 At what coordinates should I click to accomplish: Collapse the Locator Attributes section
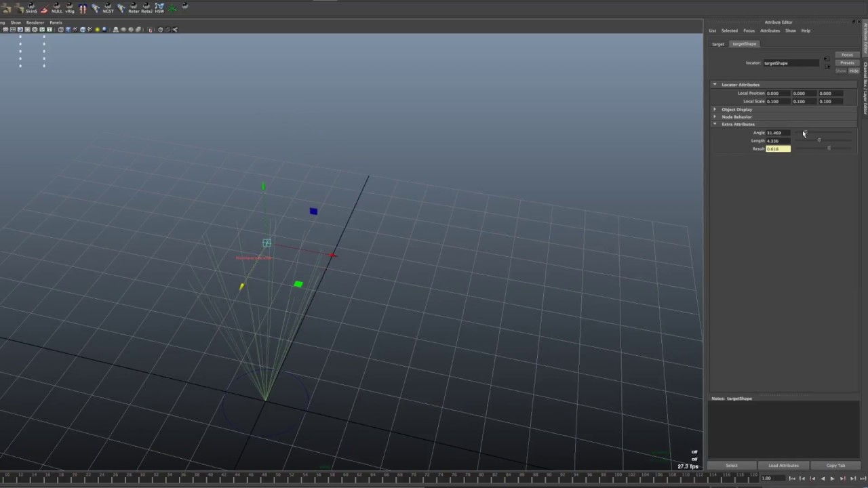[714, 85]
